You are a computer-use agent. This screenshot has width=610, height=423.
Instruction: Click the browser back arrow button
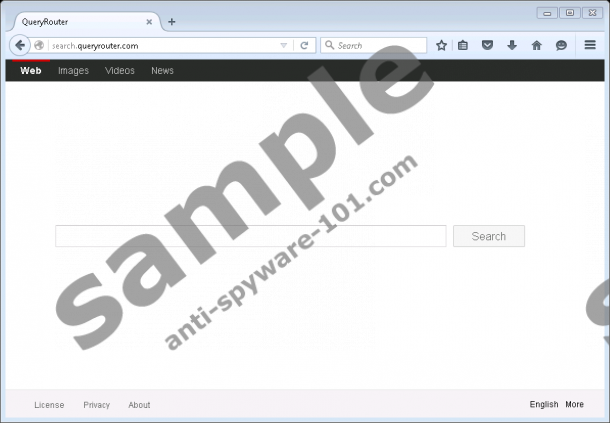20,45
